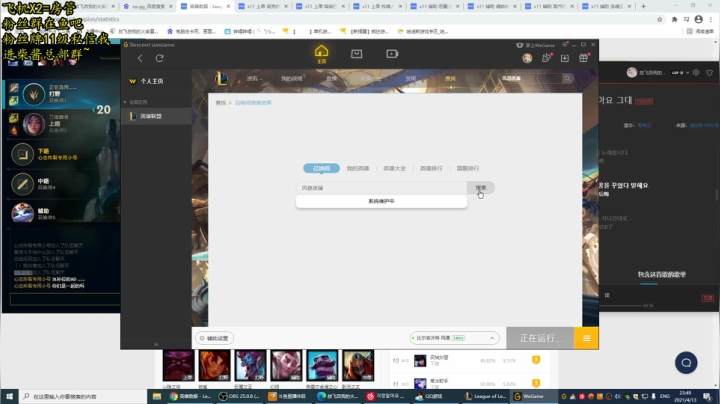Select the 中路 player slot

click(x=62, y=184)
